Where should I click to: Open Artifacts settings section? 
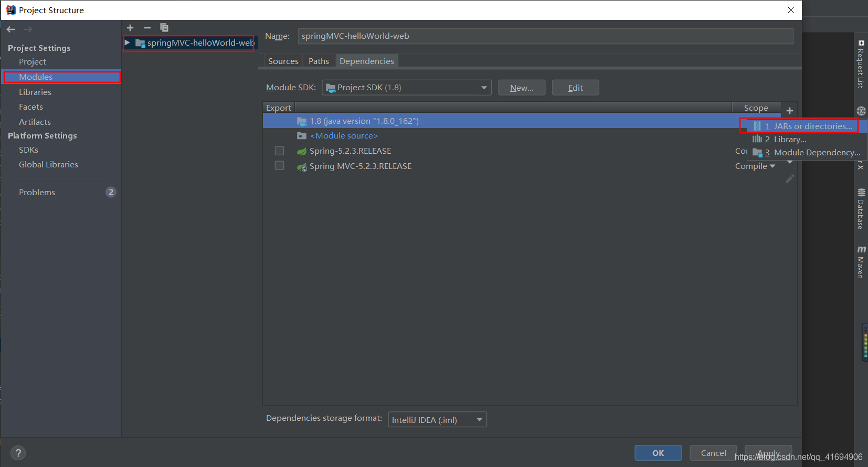point(35,122)
